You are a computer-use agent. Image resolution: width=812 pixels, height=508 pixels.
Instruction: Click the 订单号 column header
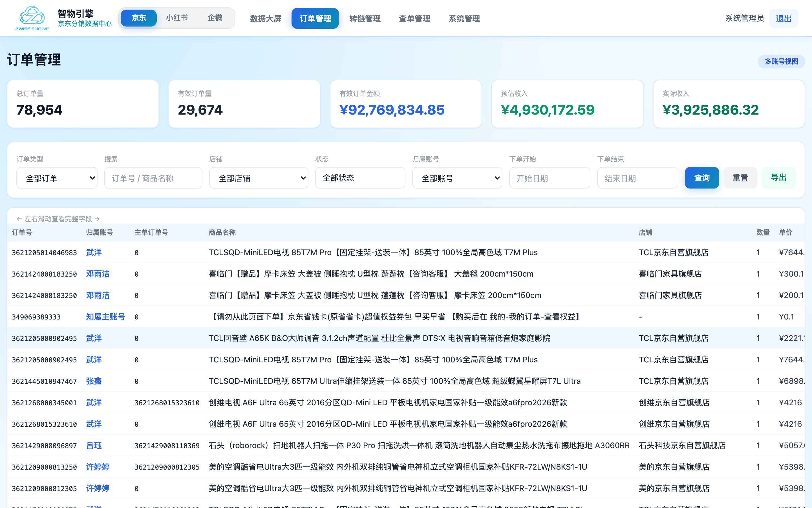[x=22, y=233]
